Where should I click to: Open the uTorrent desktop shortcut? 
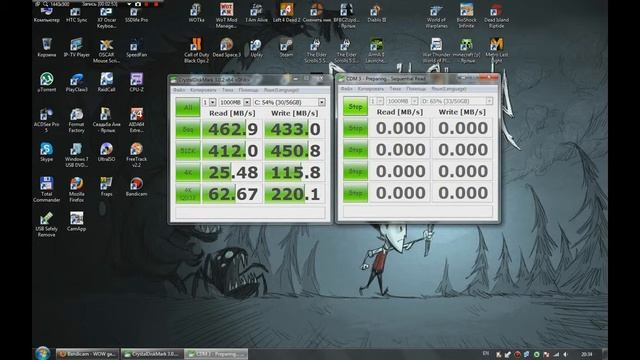pyautogui.click(x=47, y=82)
